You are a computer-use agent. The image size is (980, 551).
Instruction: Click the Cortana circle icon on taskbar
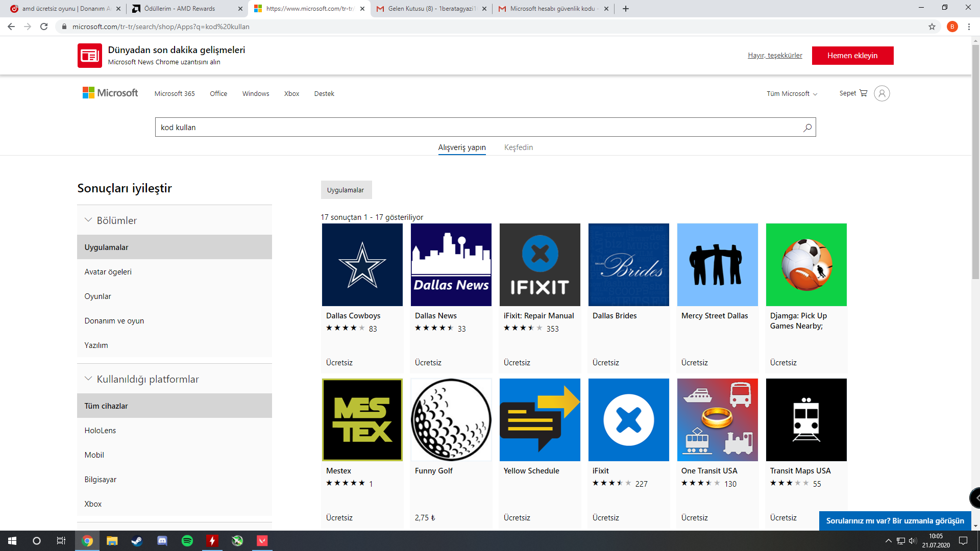(37, 541)
